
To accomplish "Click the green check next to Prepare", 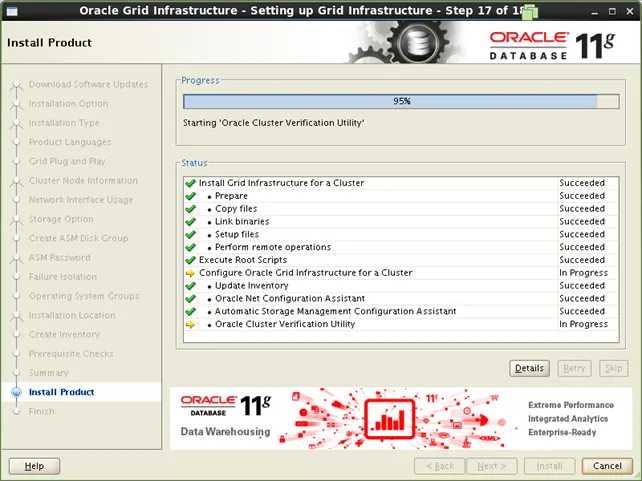I will pos(190,196).
